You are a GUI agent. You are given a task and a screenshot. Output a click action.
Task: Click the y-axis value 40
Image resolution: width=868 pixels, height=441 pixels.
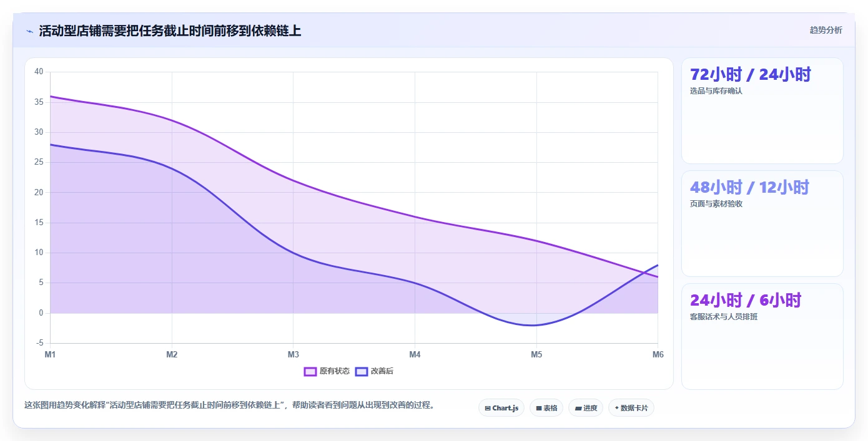click(39, 72)
